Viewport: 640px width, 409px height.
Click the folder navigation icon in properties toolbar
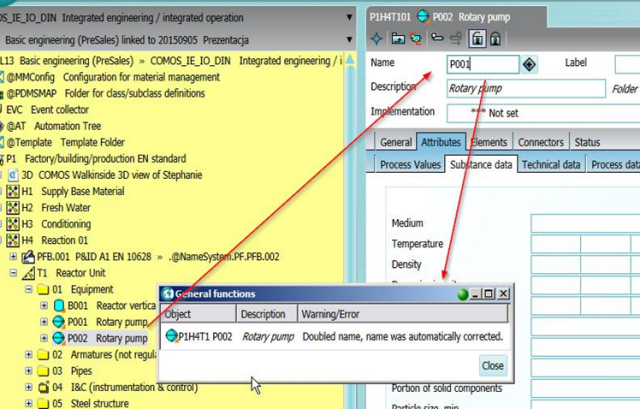(x=398, y=39)
